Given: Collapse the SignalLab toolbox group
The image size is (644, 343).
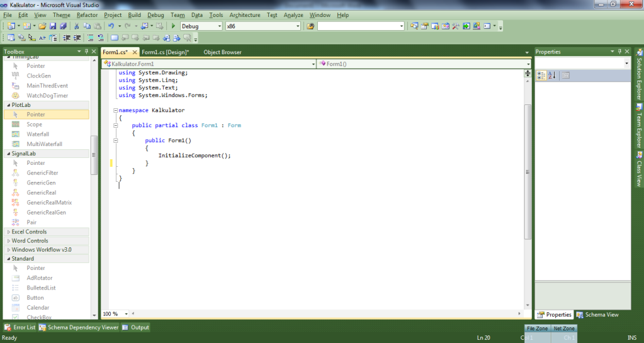Looking at the screenshot, I should tap(9, 153).
